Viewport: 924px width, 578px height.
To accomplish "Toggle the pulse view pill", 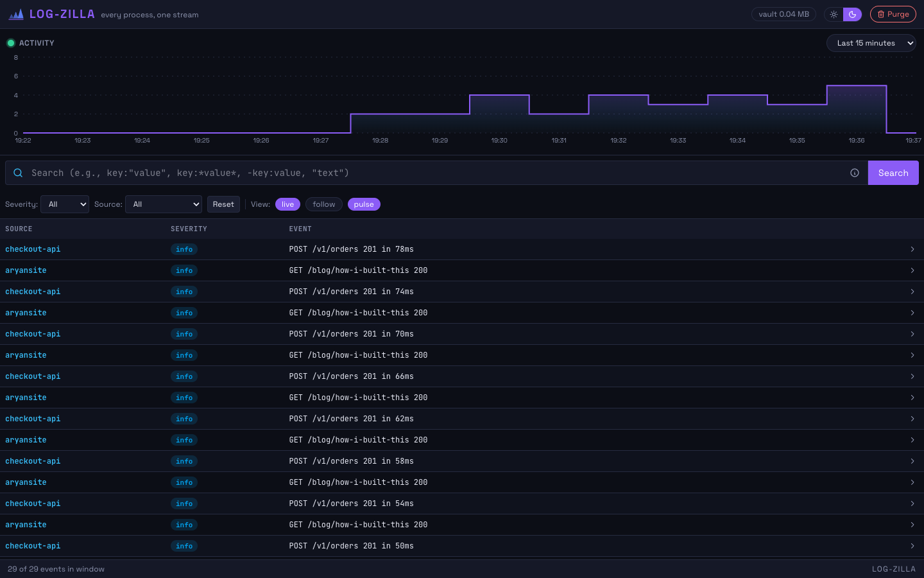I will [x=364, y=204].
